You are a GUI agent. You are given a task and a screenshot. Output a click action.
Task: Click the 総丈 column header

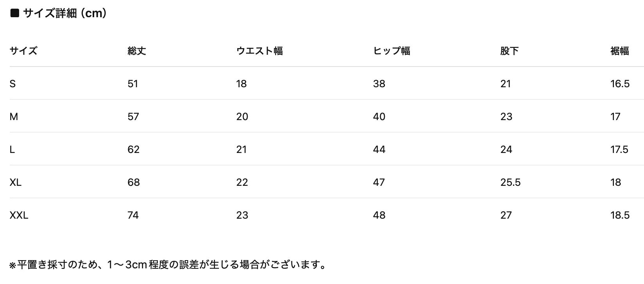pos(136,51)
